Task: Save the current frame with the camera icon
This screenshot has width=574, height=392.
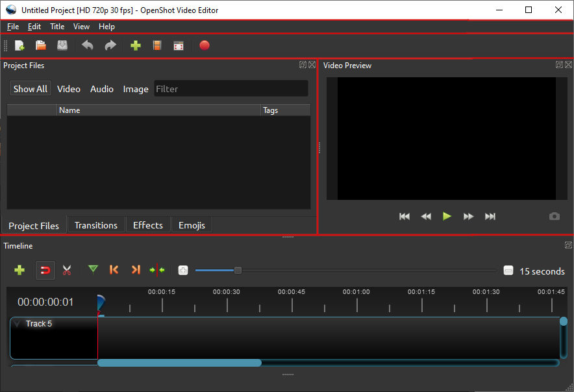Action: [x=555, y=216]
